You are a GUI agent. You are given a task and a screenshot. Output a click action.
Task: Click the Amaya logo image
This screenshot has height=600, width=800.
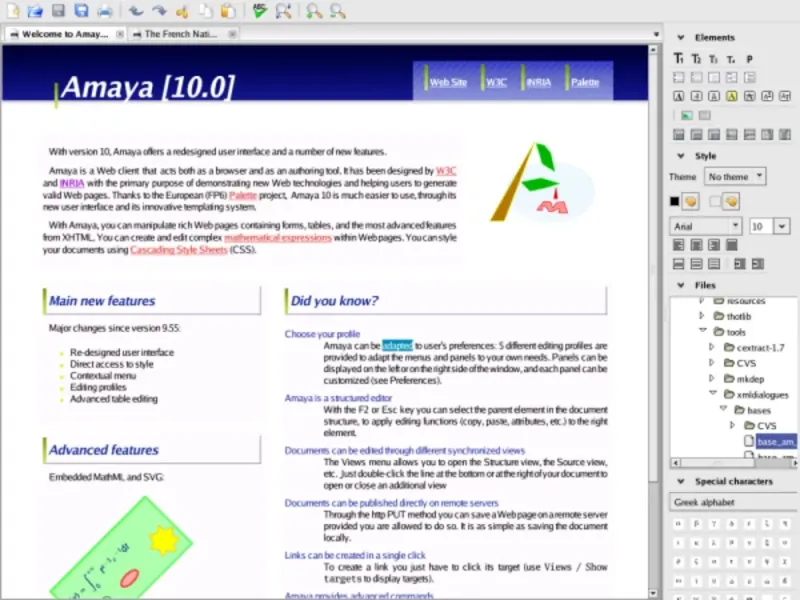point(542,182)
